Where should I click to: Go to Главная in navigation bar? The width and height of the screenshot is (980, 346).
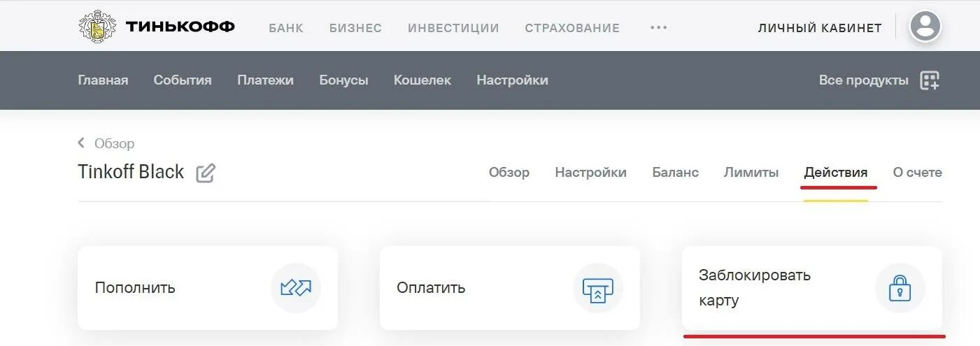103,80
